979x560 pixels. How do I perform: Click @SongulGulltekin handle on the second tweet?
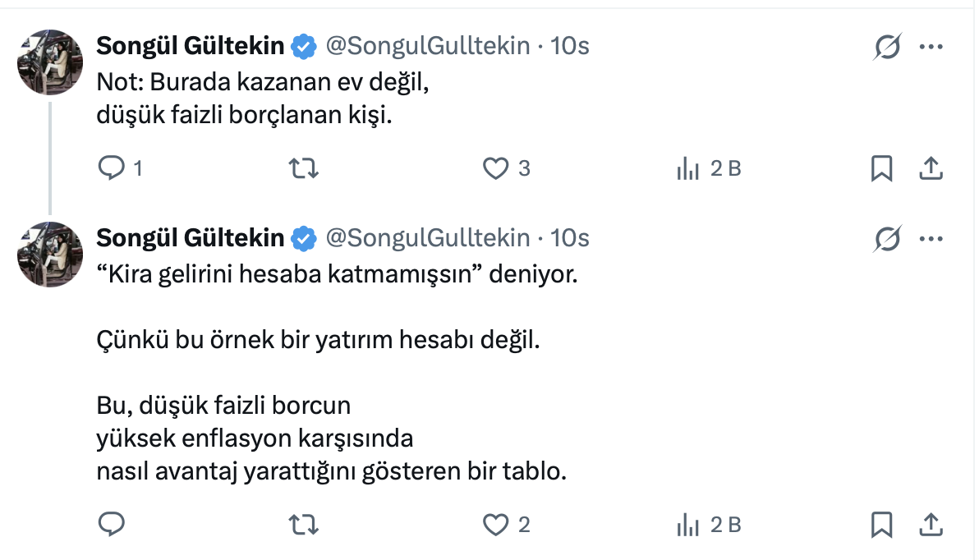pos(428,239)
